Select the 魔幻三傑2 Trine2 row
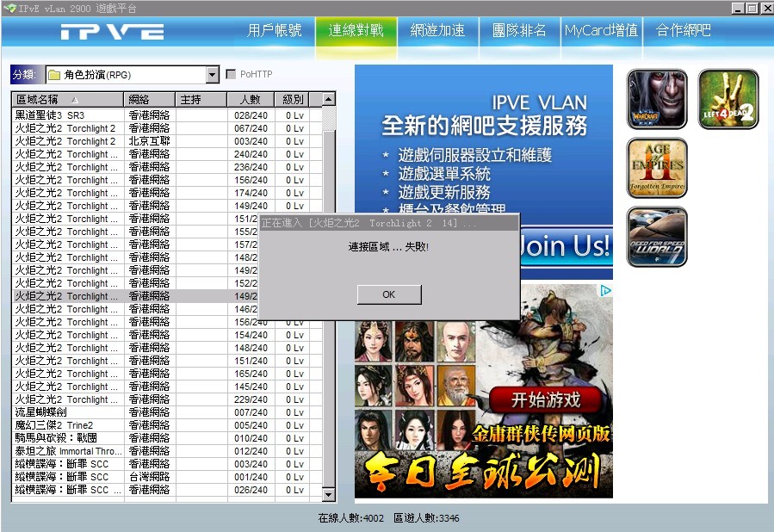This screenshot has height=532, width=774. click(167, 425)
